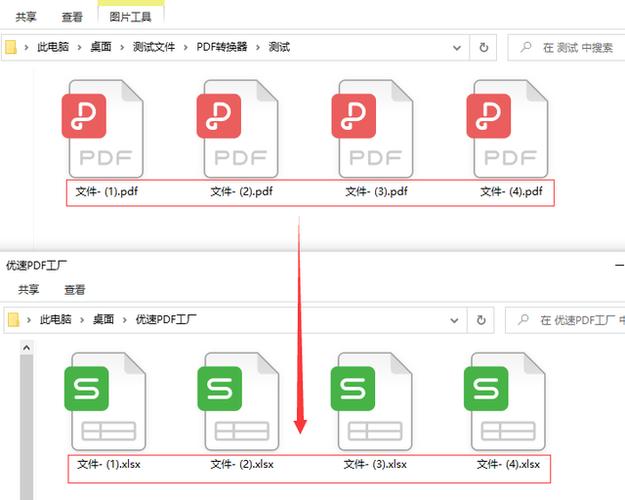This screenshot has height=500, width=625.
Task: Expand address history dropdown in 测试 window
Action: 457,48
